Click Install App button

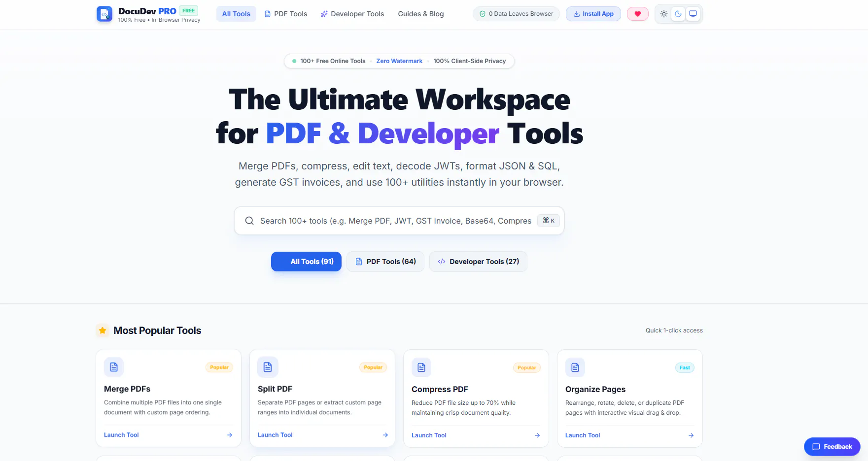593,14
